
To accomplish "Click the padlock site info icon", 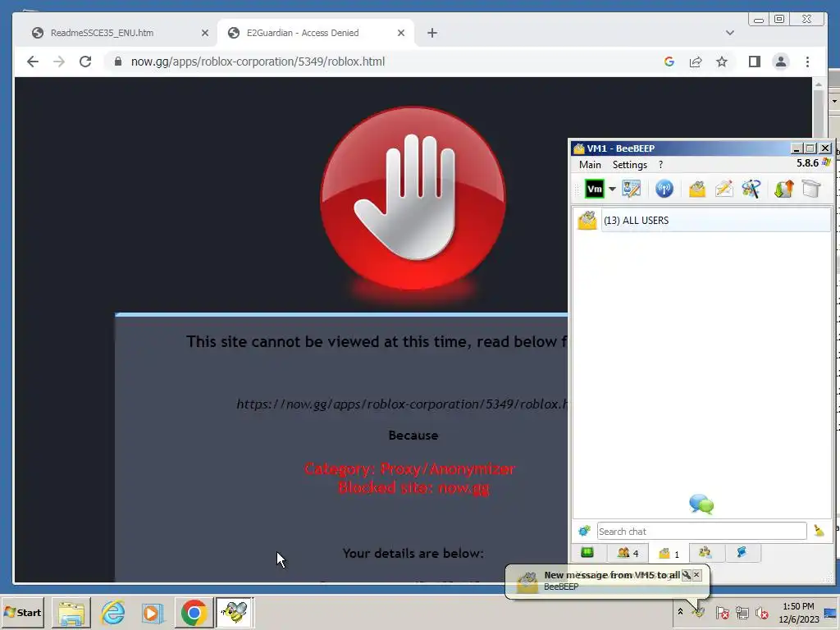I will tap(118, 62).
